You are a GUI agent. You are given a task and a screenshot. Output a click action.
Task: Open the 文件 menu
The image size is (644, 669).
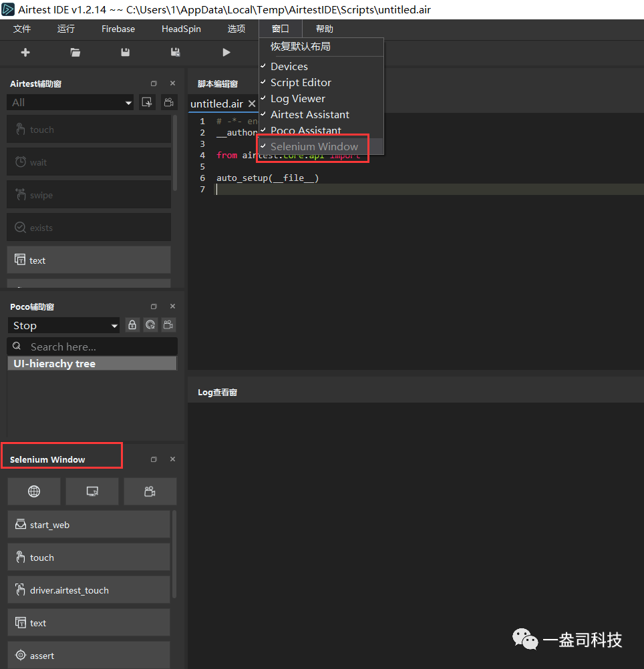22,29
